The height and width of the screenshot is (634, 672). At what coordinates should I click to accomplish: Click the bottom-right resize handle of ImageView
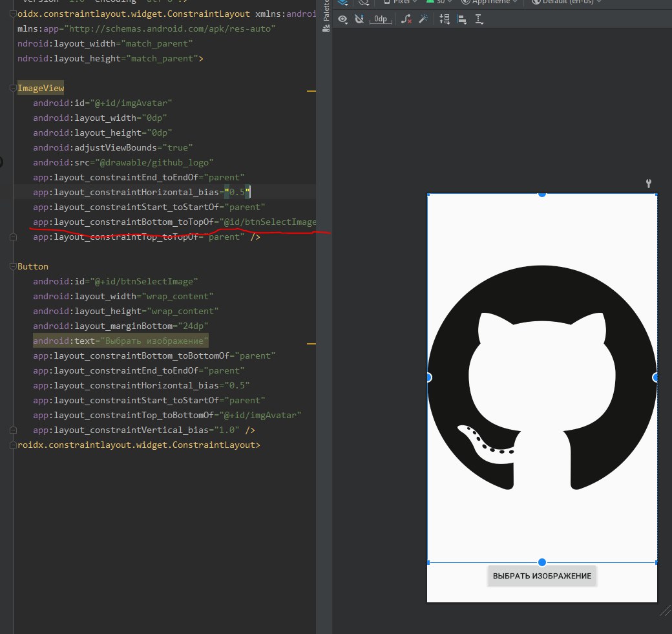point(656,562)
